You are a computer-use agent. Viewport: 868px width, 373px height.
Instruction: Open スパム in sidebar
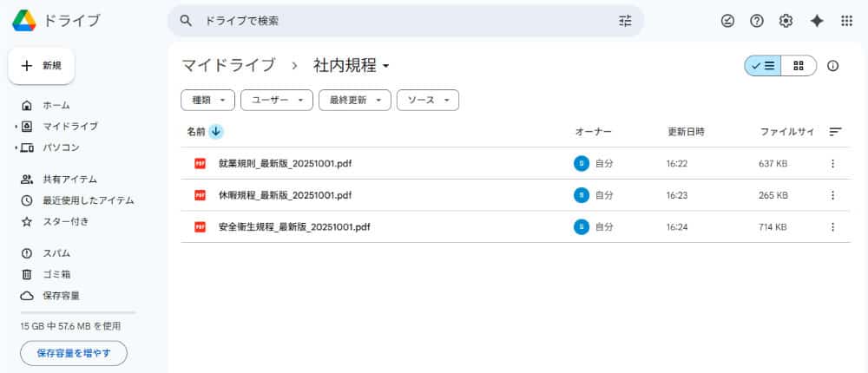tap(56, 253)
